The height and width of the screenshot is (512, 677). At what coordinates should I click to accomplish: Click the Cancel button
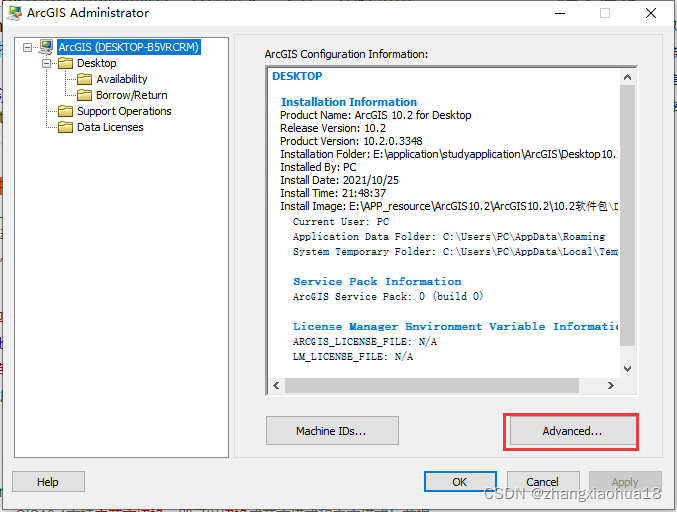(543, 482)
